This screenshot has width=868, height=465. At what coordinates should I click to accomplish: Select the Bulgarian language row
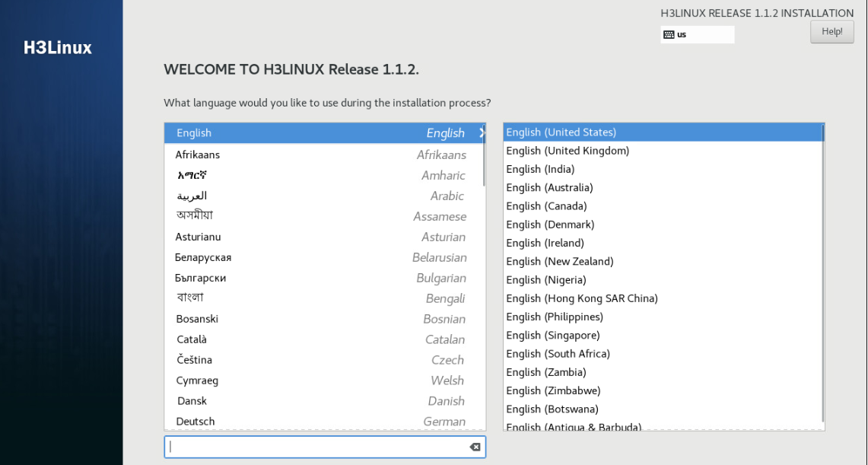click(325, 277)
